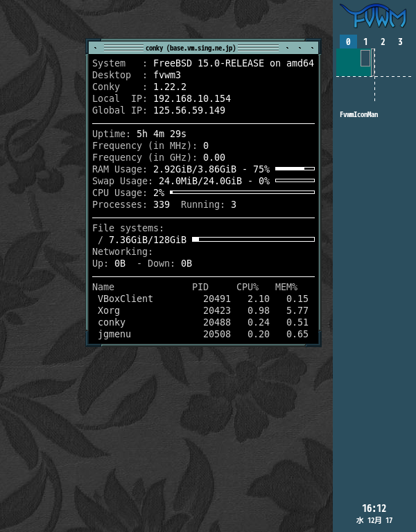
Task: Click the CPU Usage progress bar
Action: click(x=242, y=193)
